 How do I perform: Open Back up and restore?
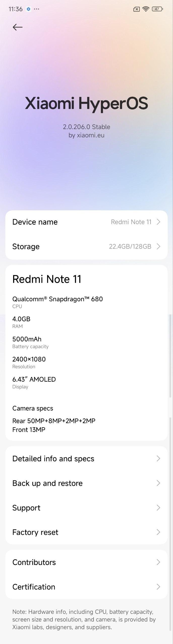(86, 483)
